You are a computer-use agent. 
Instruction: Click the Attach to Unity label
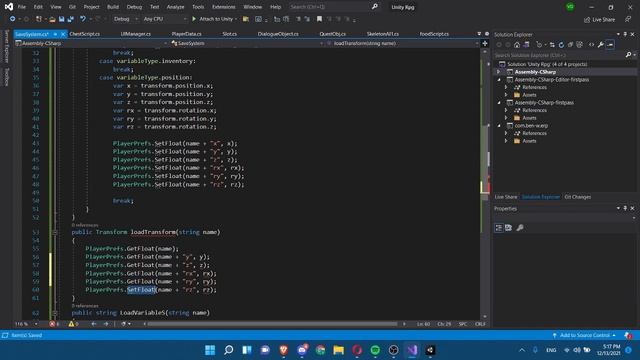click(x=216, y=19)
